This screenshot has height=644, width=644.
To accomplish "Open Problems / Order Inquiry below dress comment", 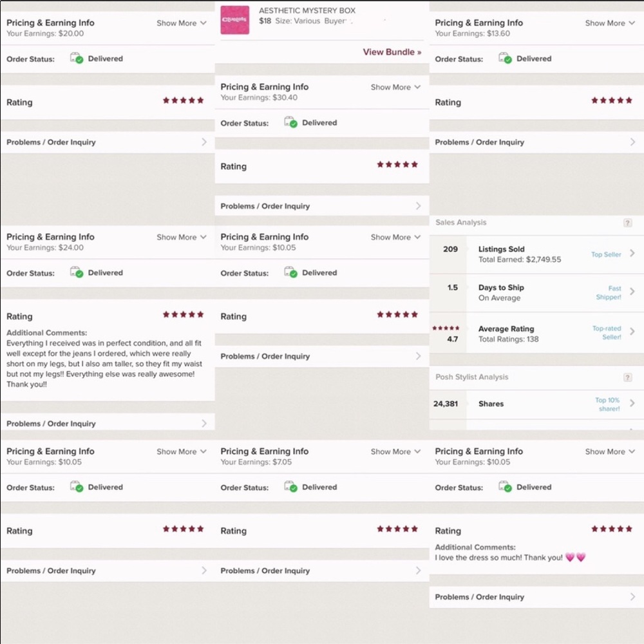I will tap(536, 597).
